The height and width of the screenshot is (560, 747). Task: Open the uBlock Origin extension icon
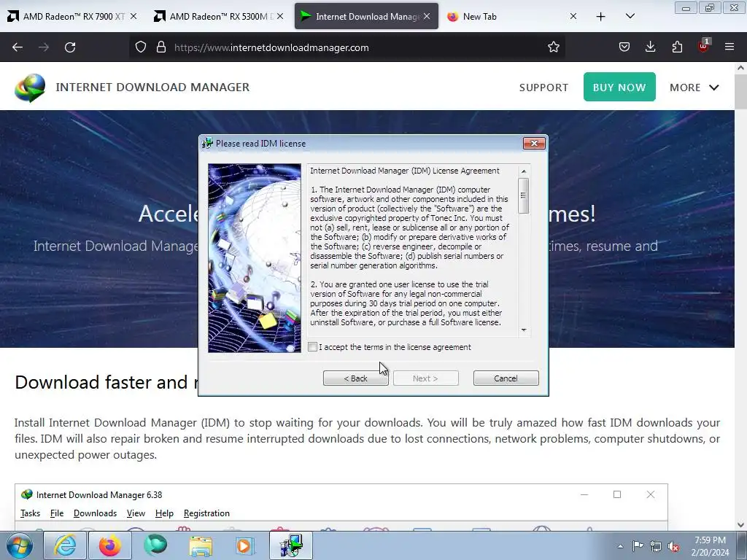pos(704,46)
